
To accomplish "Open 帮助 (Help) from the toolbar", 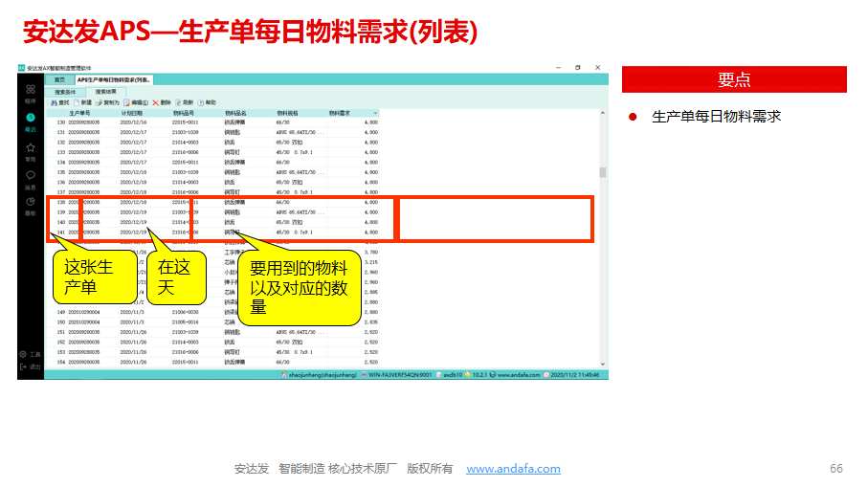I will pos(207,102).
